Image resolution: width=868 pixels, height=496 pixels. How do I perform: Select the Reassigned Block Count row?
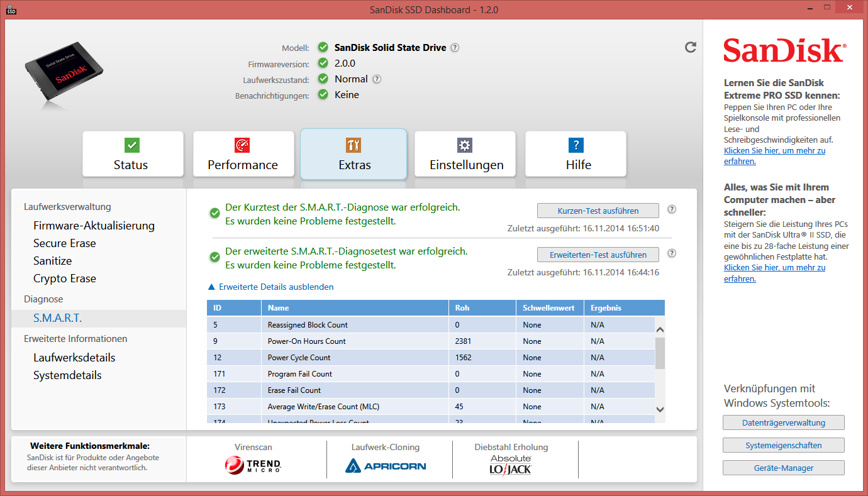coord(431,325)
